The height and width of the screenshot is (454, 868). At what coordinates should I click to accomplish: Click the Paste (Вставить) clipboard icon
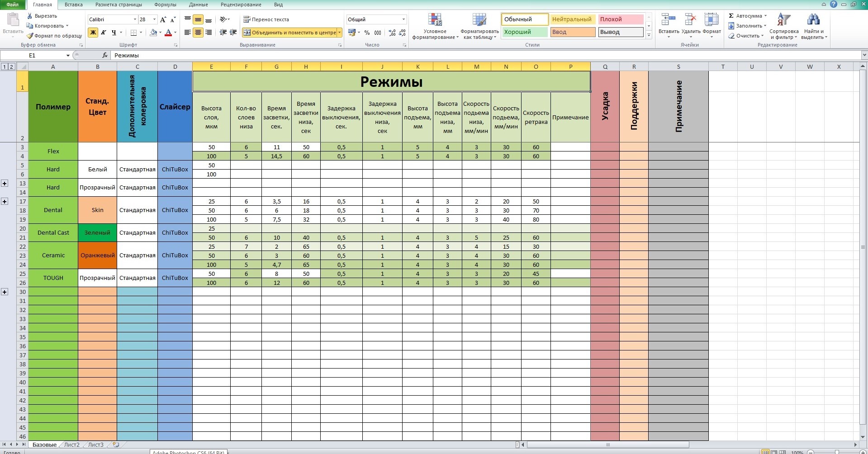[x=13, y=19]
